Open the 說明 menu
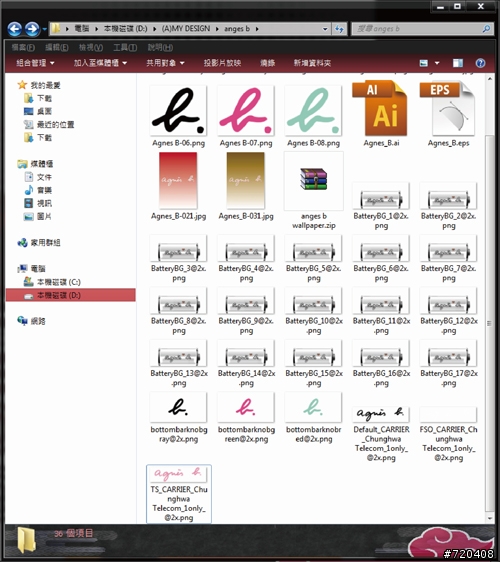The width and height of the screenshot is (500, 562). [x=160, y=47]
